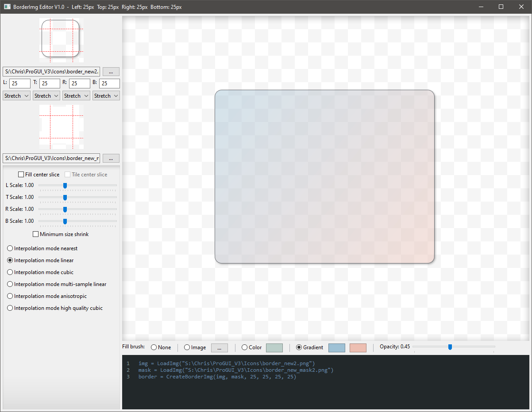Focus the T slice value field
The height and width of the screenshot is (412, 532).
(50, 84)
